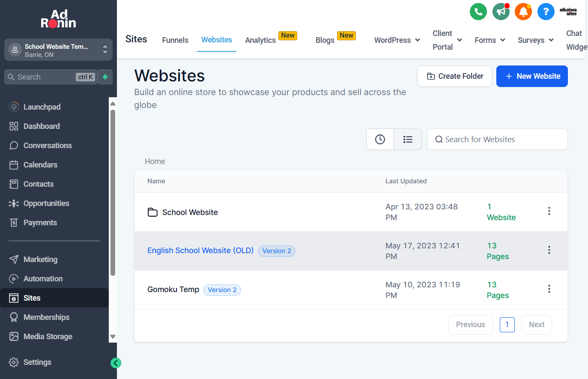Viewport: 588px width, 379px height.
Task: Open English School Website (OLD) link
Action: (200, 251)
